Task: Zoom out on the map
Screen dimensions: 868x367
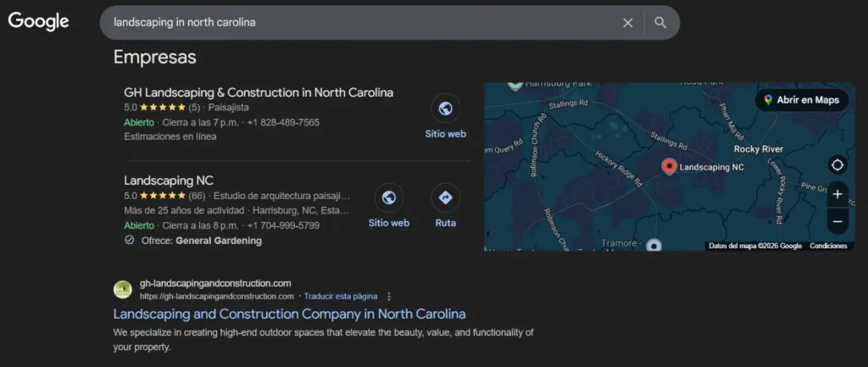Action: (x=837, y=221)
